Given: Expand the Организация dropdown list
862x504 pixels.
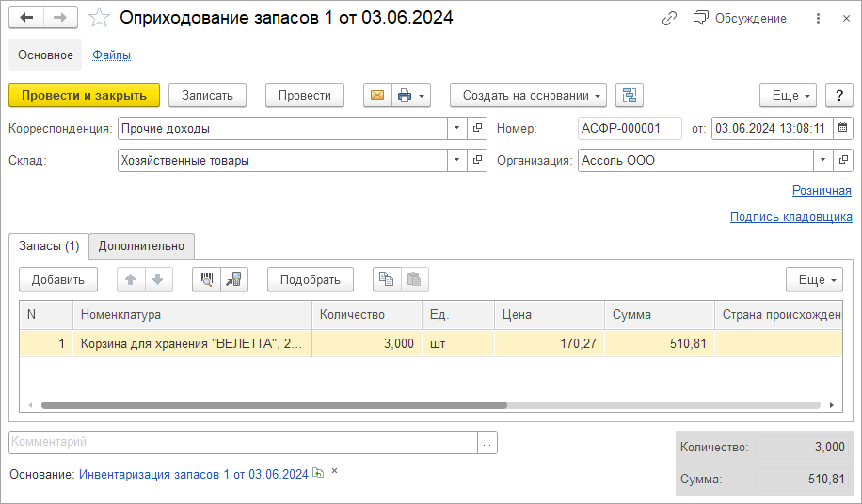Looking at the screenshot, I should (x=823, y=160).
